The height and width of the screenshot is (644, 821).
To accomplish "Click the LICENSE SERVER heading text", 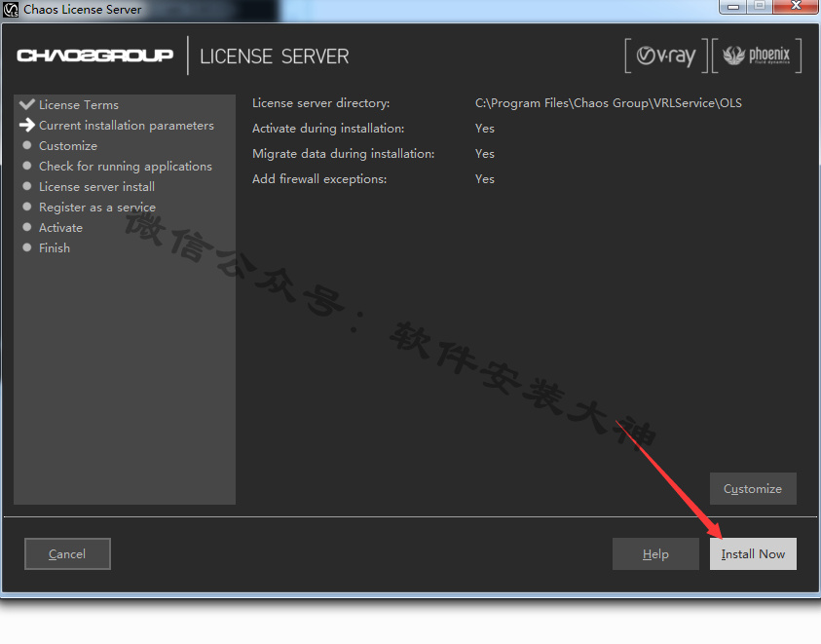I will 275,57.
